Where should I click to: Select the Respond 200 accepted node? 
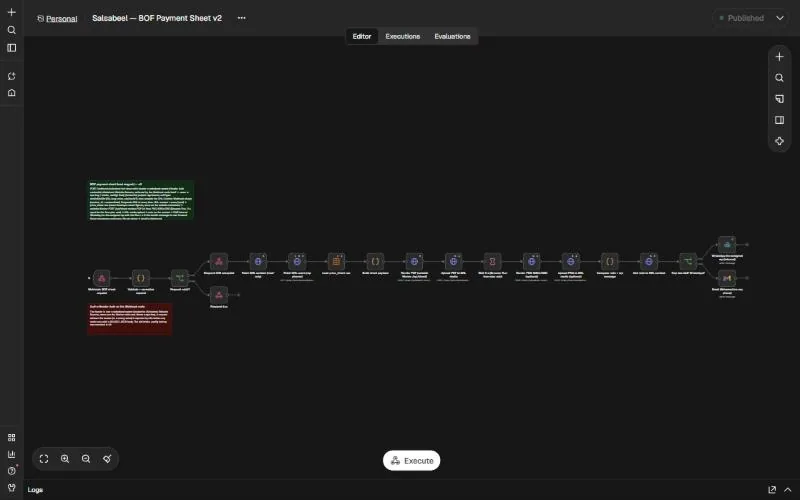(219, 261)
